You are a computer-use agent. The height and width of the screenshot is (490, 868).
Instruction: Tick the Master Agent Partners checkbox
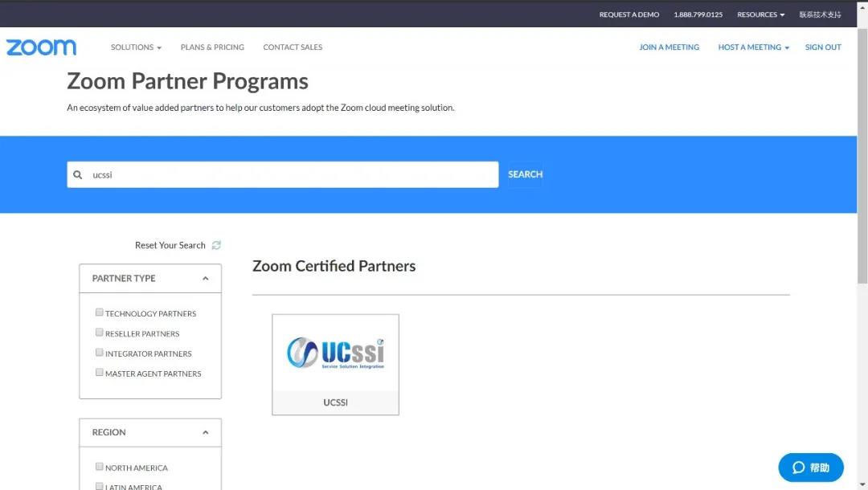tap(99, 372)
